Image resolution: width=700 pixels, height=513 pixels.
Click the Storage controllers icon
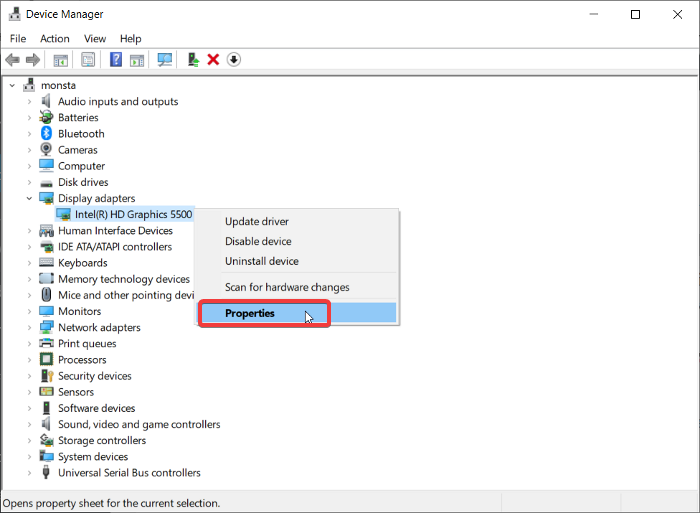coord(46,440)
